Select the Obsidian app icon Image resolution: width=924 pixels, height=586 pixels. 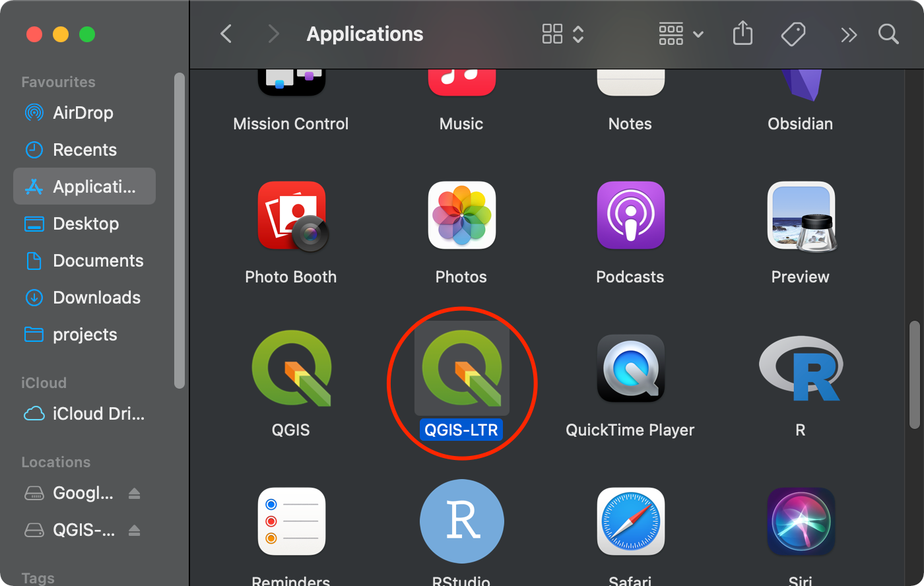[x=801, y=84]
